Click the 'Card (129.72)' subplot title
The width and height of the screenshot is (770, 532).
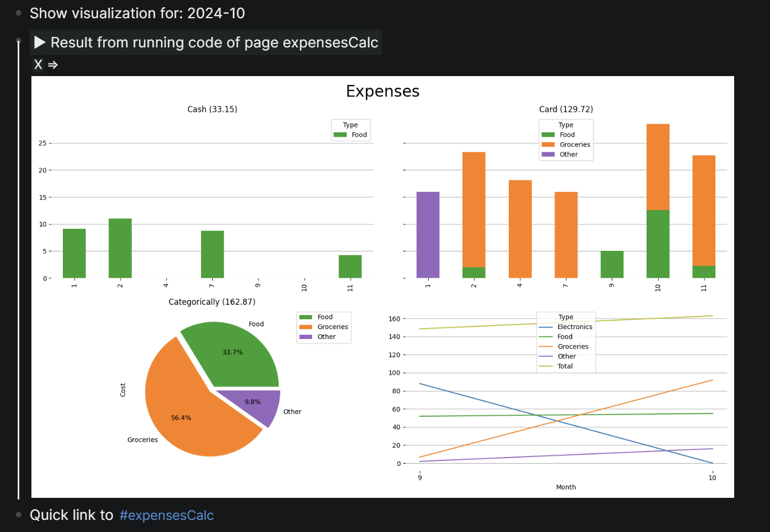coord(566,109)
